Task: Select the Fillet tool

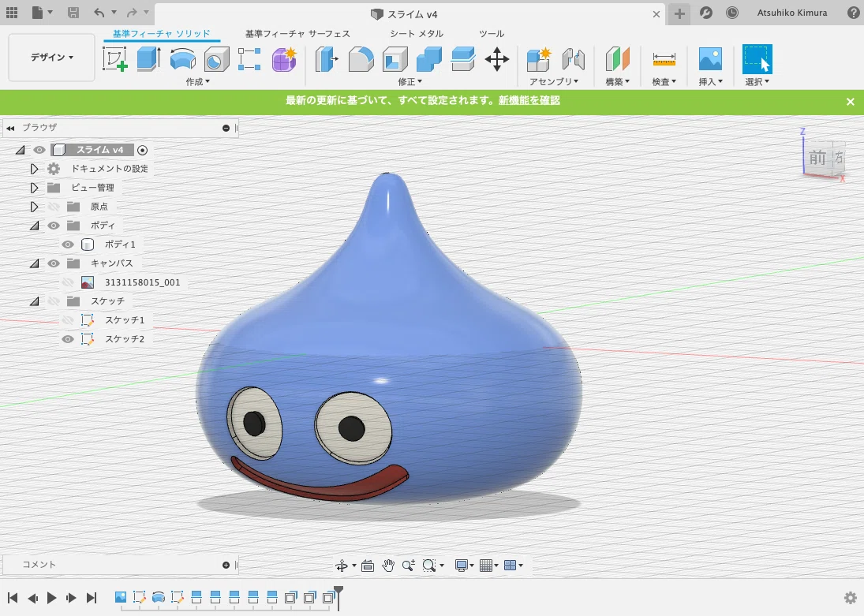Action: [361, 59]
